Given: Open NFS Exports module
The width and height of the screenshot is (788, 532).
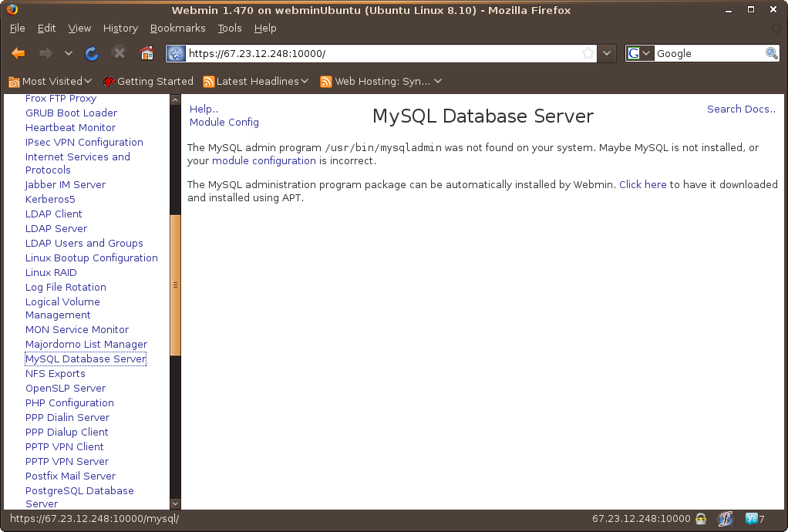Looking at the screenshot, I should (56, 373).
